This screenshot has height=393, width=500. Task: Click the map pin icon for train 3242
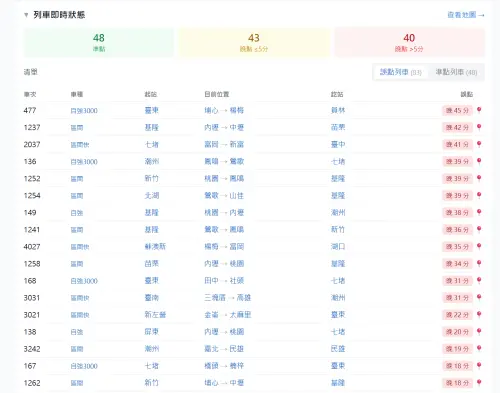[479, 348]
